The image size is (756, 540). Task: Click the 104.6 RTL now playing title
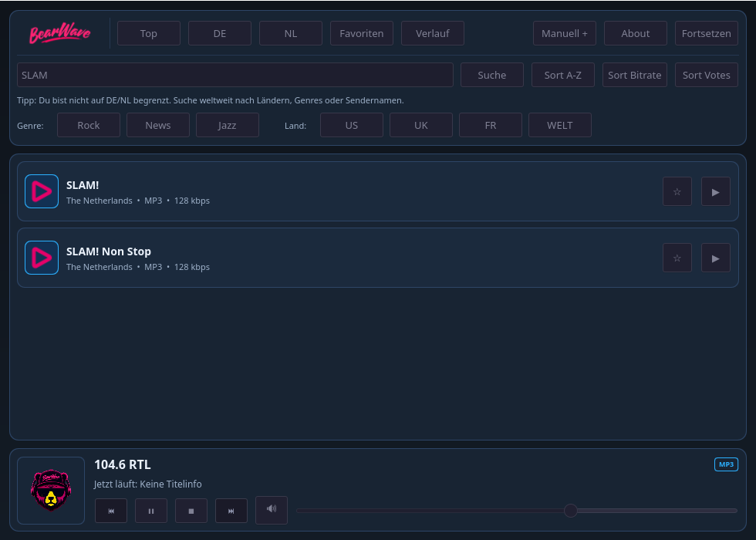tap(123, 464)
